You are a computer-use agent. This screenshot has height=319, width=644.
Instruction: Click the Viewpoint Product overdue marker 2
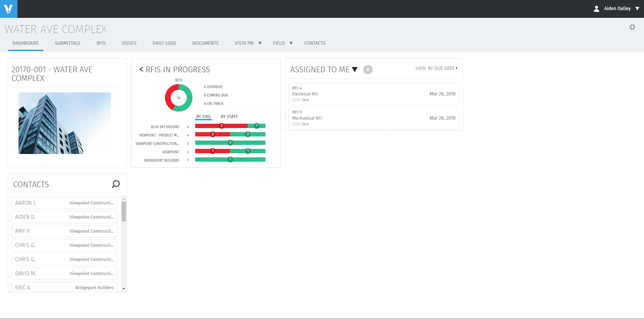point(213,134)
